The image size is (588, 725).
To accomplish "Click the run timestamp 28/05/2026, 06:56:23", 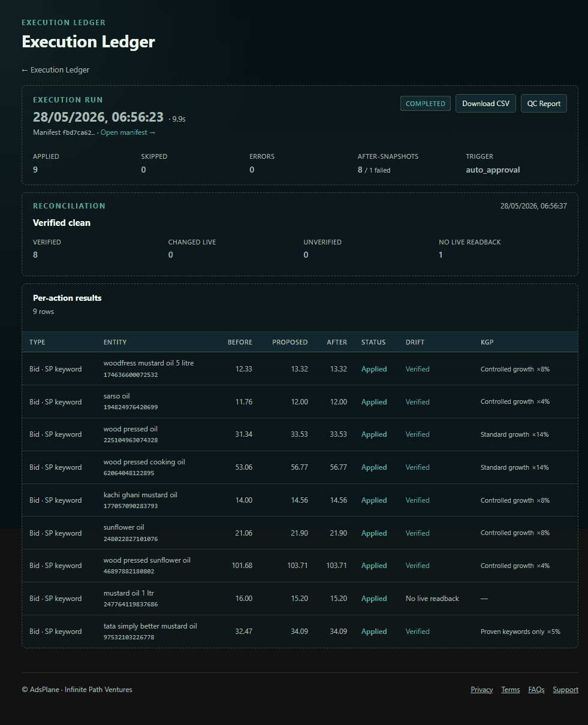I will pos(98,117).
